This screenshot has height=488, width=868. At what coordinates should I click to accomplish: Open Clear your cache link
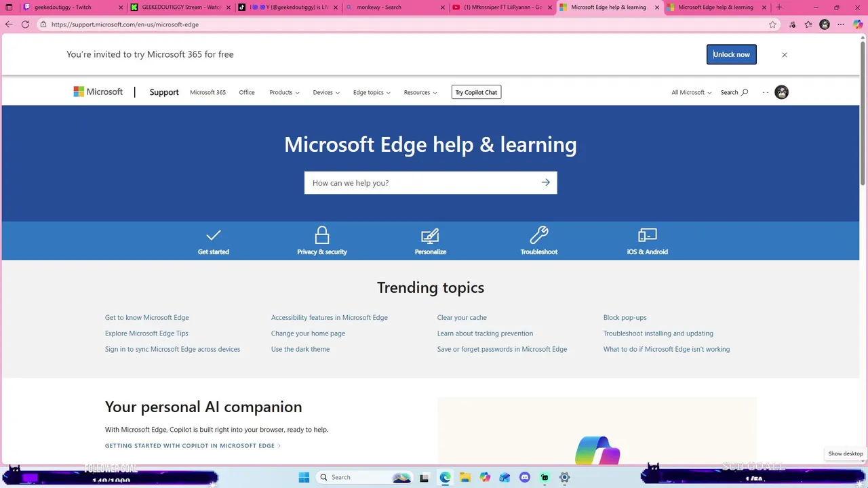coord(462,317)
